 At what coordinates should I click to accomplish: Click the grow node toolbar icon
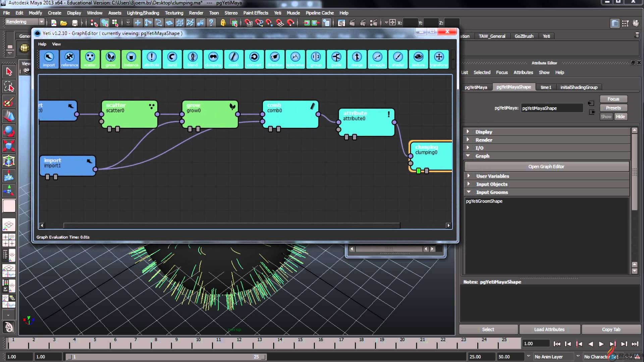110,59
